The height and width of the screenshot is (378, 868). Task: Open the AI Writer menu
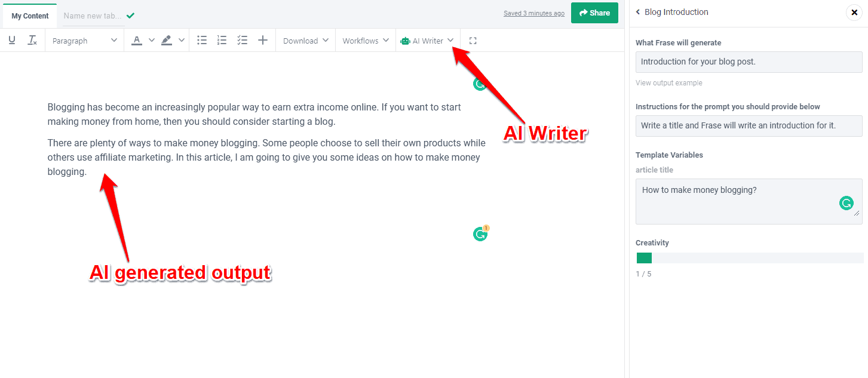click(427, 41)
